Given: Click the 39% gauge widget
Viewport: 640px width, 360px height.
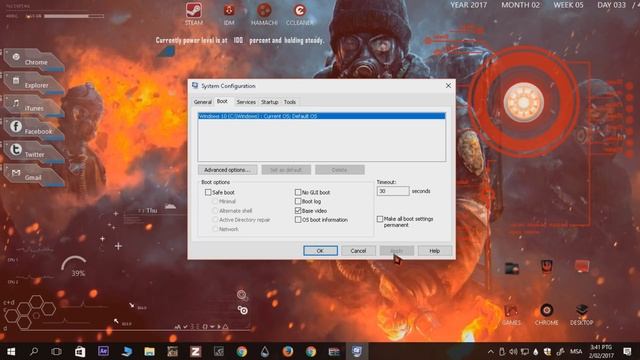Looking at the screenshot, I should (75, 266).
